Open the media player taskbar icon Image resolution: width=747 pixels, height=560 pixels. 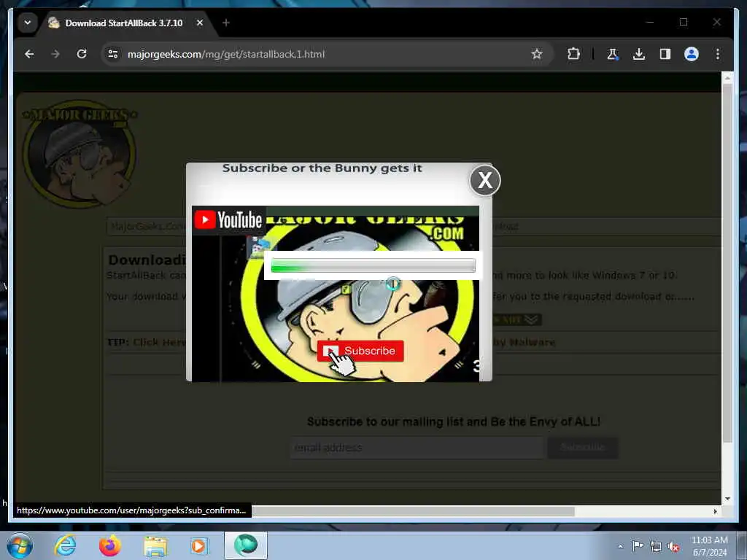[199, 545]
